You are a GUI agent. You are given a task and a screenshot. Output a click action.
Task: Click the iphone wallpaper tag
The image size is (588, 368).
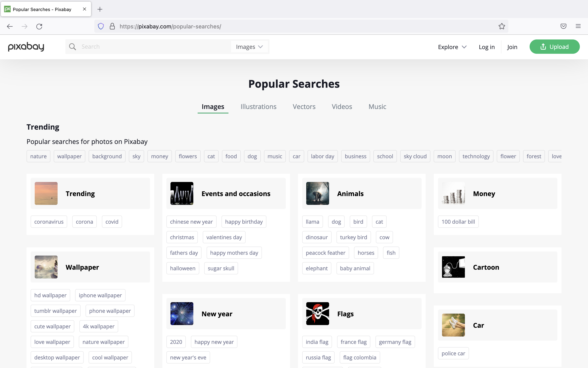[x=100, y=295]
